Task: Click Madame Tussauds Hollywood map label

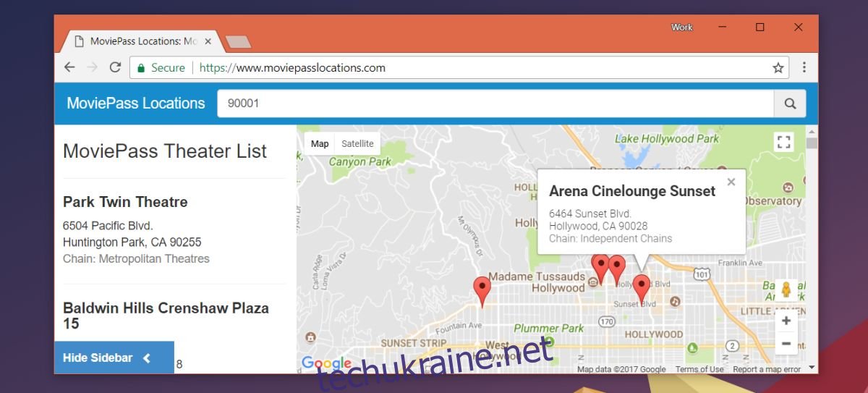Action: [x=537, y=282]
